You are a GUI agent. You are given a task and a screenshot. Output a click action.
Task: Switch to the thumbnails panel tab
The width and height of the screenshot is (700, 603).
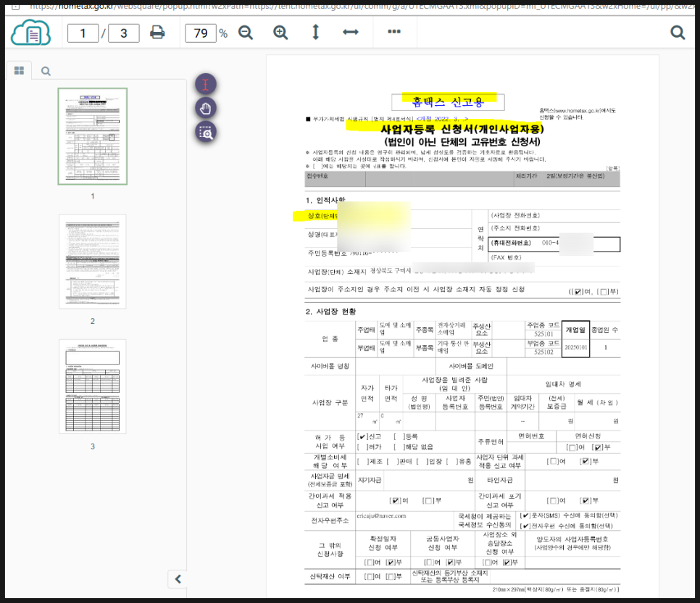coord(19,71)
